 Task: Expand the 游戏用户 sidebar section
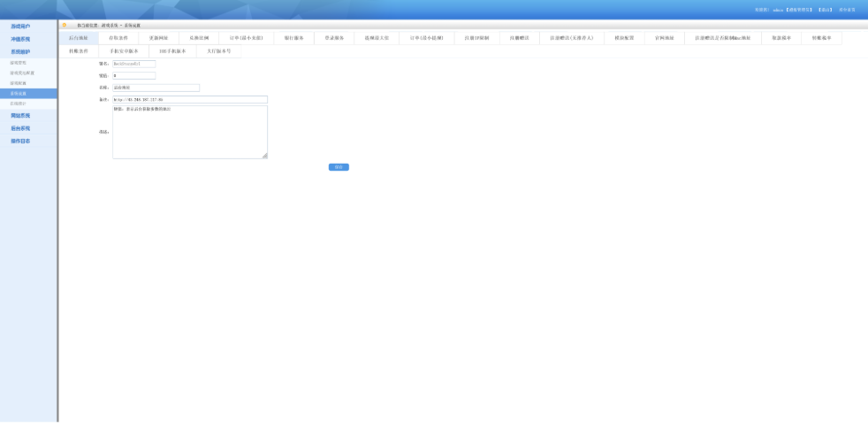[x=20, y=27]
